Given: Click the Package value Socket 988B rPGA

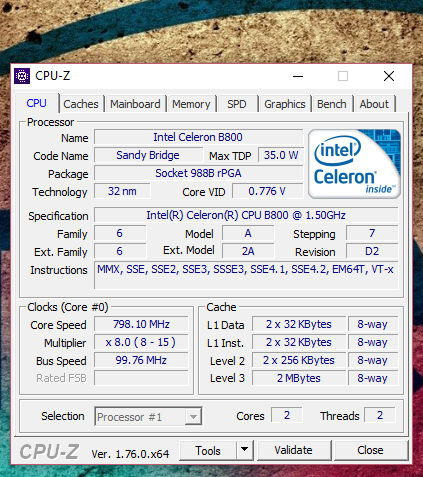Looking at the screenshot, I should coord(199,173).
